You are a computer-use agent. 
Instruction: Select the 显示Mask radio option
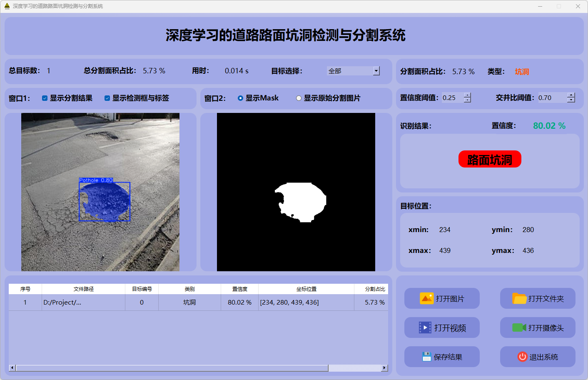click(240, 98)
